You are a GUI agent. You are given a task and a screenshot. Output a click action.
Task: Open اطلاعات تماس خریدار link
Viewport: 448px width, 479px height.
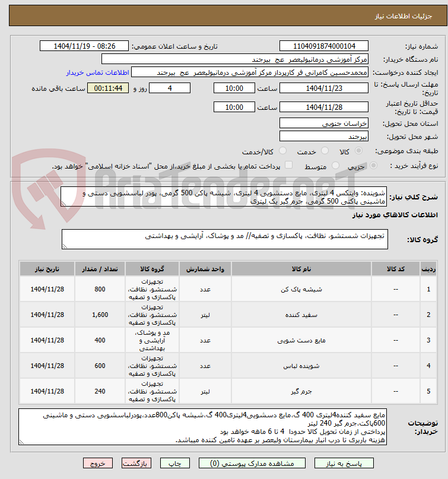(x=98, y=72)
